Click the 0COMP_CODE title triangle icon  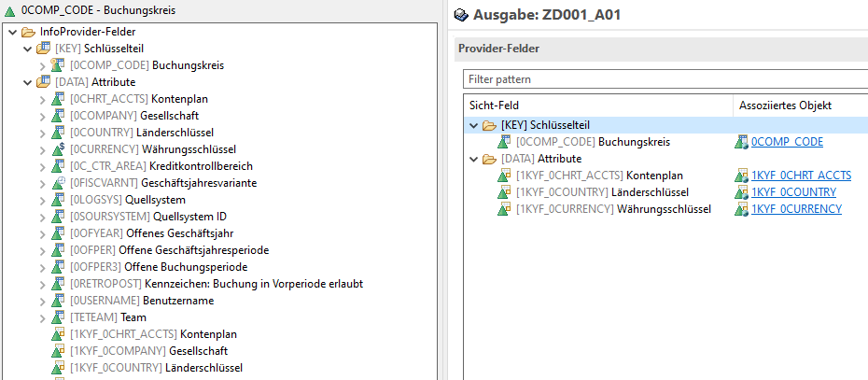9,10
